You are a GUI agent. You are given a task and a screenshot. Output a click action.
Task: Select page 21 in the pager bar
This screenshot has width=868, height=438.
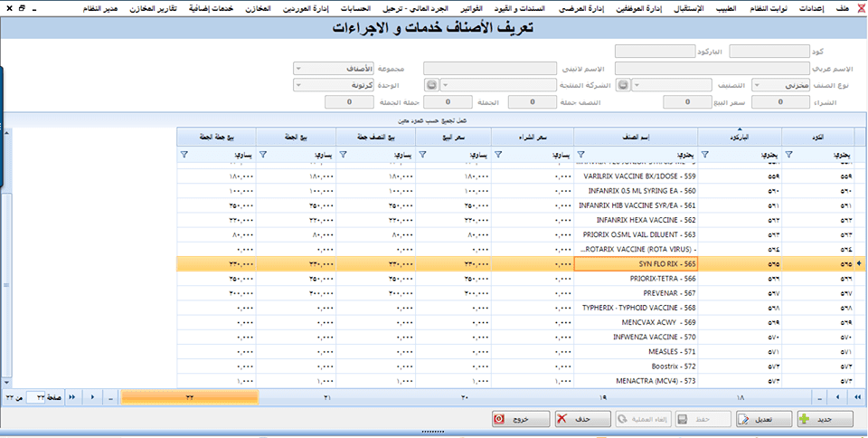(327, 397)
